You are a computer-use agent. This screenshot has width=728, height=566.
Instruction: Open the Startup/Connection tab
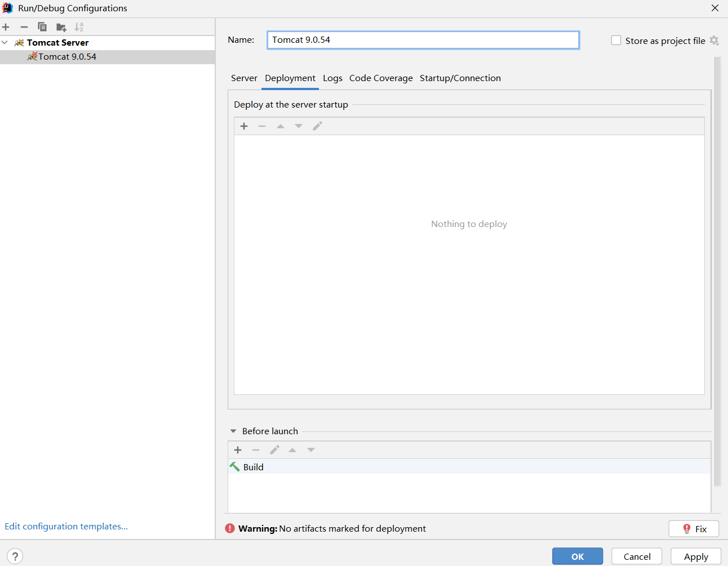[460, 78]
